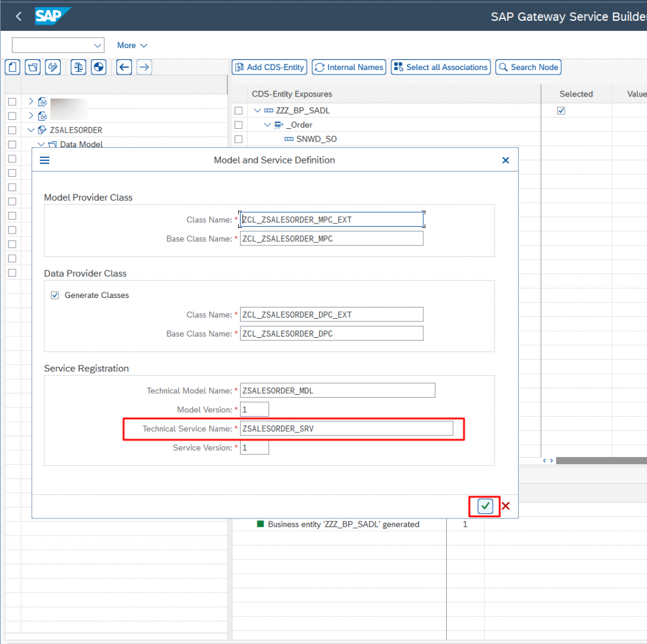Open the dialog hamburger menu icon
Image resolution: width=647 pixels, height=644 pixels.
click(44, 160)
